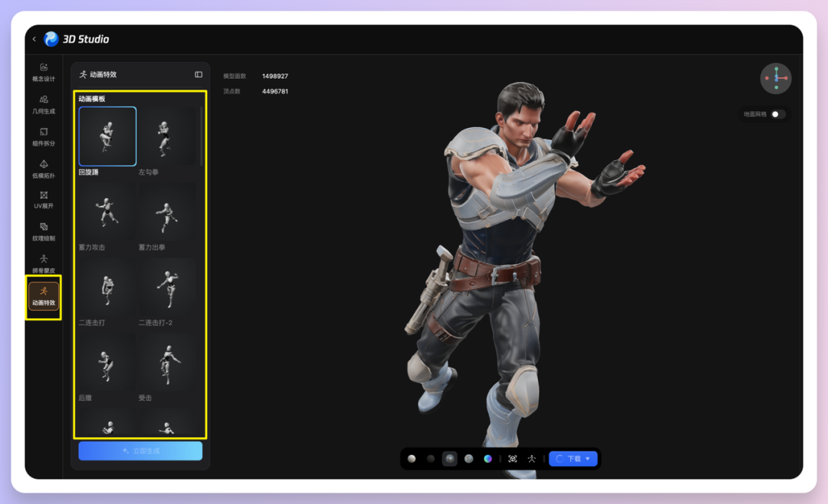Select the 受击 animation thumbnail
The height and width of the screenshot is (504, 828).
(167, 362)
